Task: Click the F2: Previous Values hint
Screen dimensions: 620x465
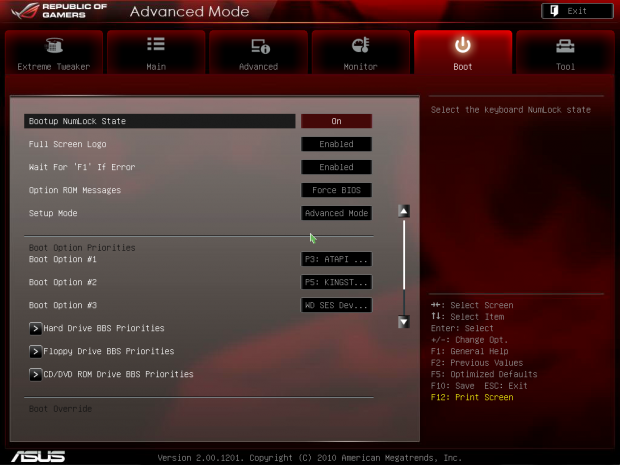Action: (x=476, y=363)
